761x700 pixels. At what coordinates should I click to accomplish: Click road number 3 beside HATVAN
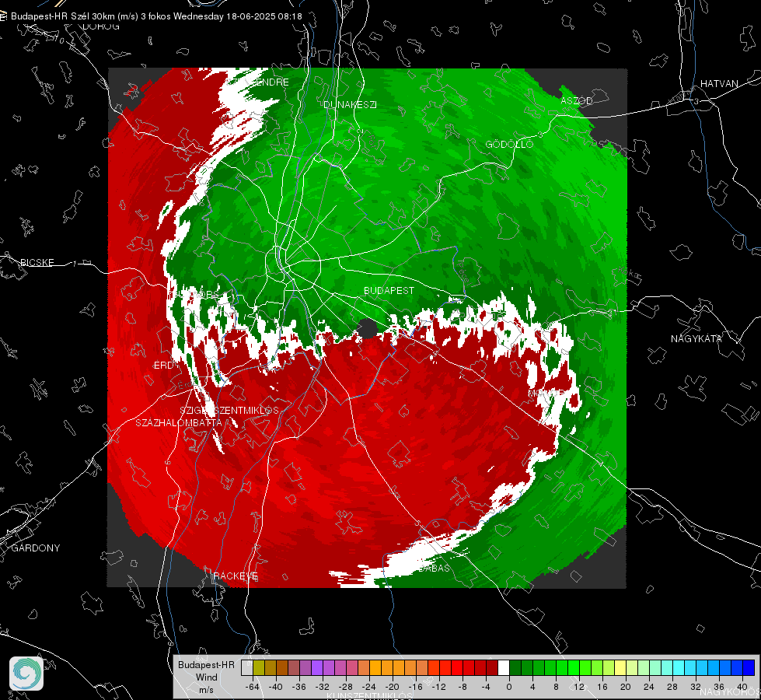[696, 102]
